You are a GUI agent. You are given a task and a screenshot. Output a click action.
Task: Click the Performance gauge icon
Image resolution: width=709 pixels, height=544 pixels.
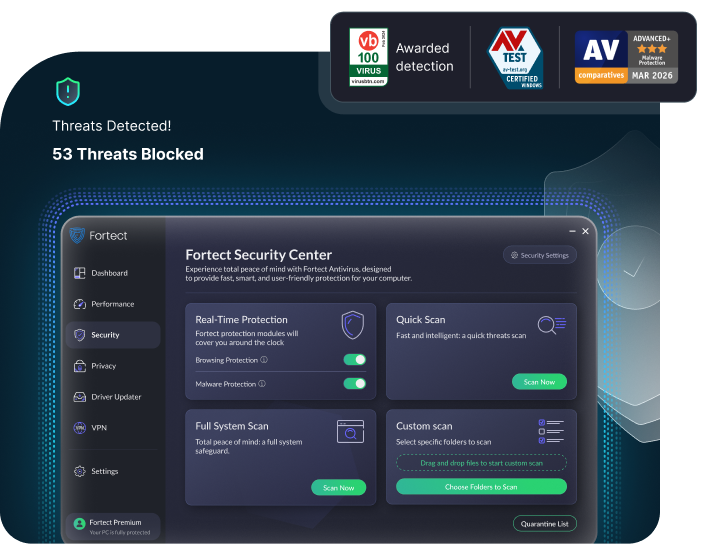tap(80, 304)
